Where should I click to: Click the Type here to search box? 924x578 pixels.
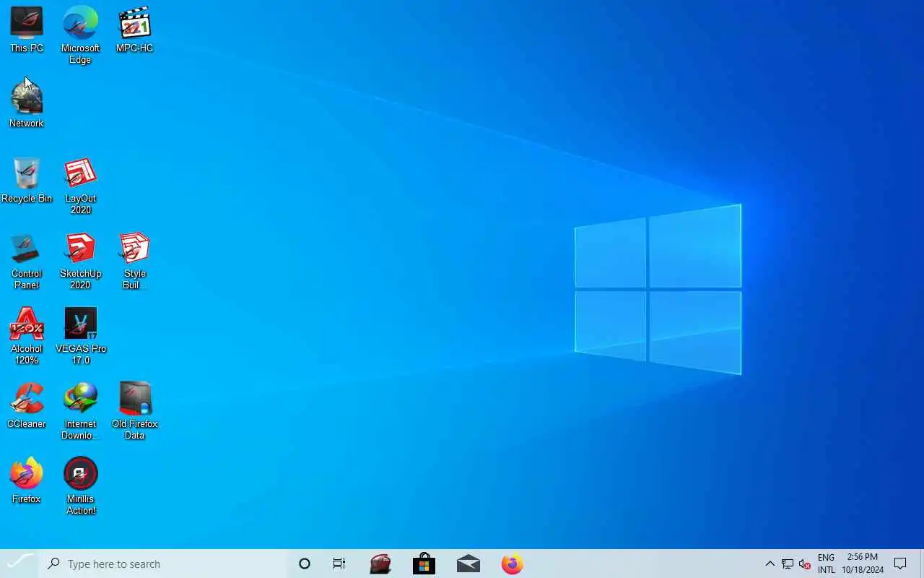coord(162,564)
